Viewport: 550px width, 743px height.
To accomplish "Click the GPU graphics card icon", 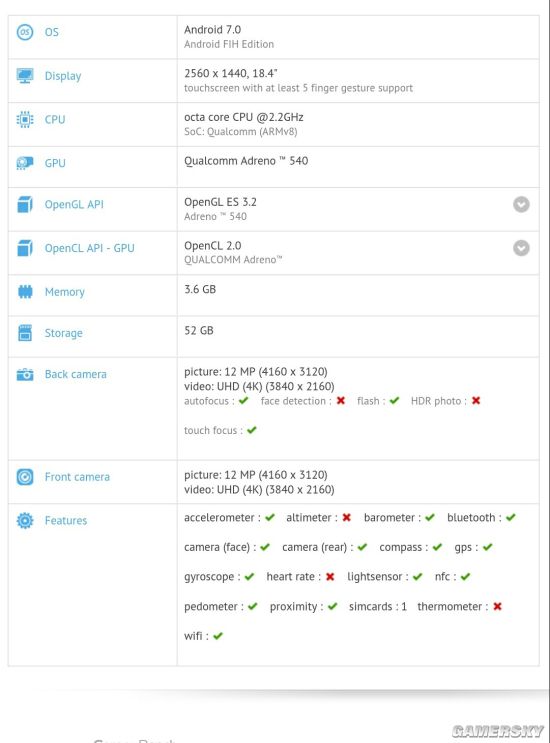I will click(x=25, y=163).
